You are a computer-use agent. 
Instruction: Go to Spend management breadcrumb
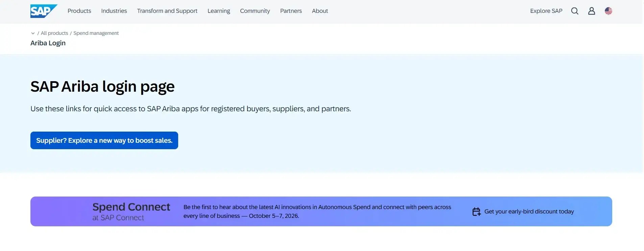click(96, 33)
